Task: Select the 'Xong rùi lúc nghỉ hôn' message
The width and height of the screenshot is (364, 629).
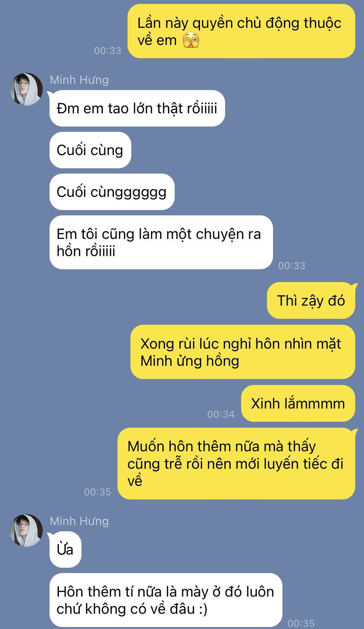Action: coord(243,352)
